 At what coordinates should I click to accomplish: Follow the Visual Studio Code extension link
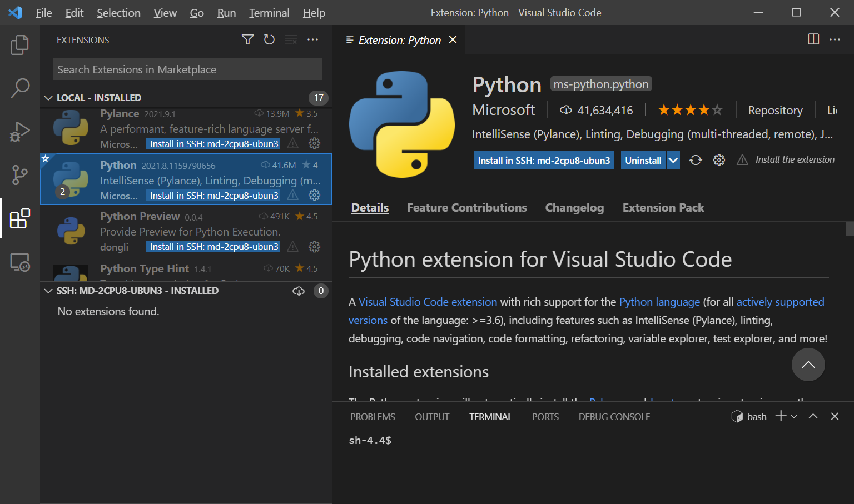(428, 302)
